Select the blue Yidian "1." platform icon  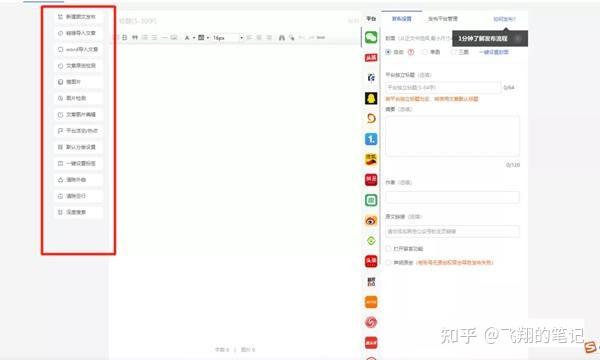pyautogui.click(x=371, y=139)
